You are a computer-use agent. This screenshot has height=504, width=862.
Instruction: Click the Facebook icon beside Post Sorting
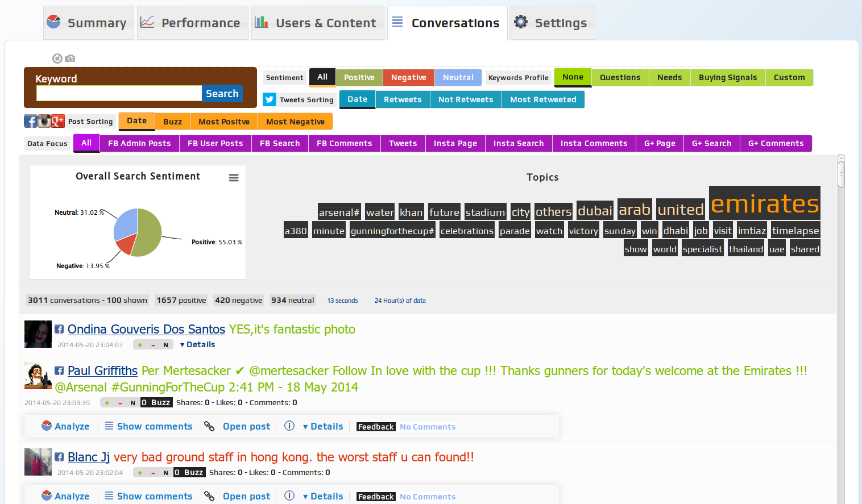click(31, 121)
